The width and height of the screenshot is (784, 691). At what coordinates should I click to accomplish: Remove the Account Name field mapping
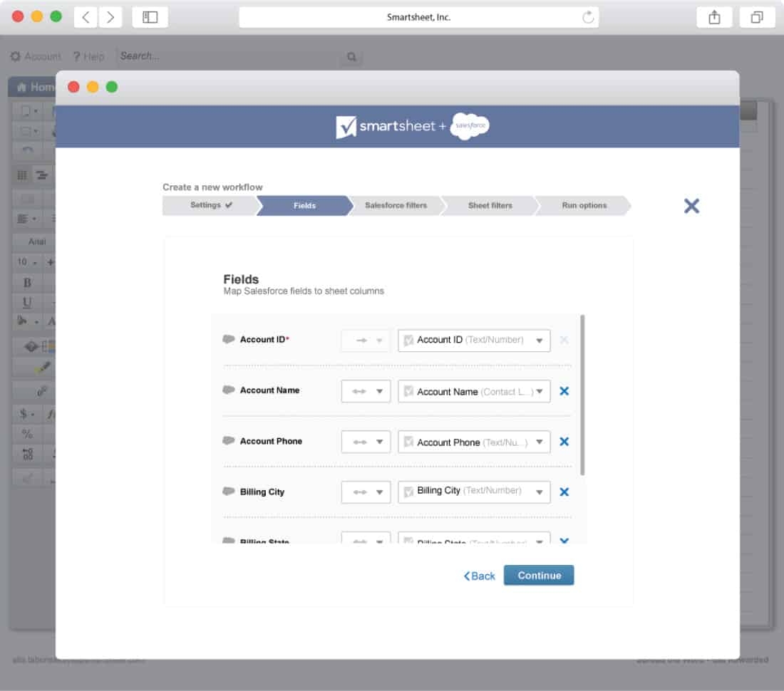(x=564, y=391)
